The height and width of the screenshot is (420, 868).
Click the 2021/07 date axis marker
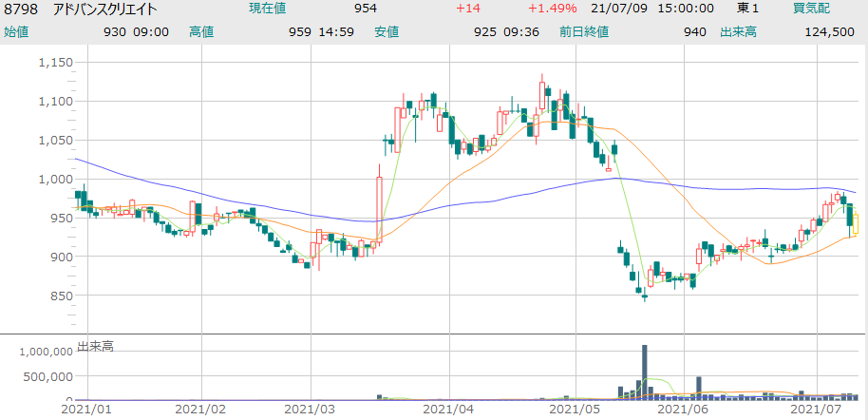[x=821, y=410]
